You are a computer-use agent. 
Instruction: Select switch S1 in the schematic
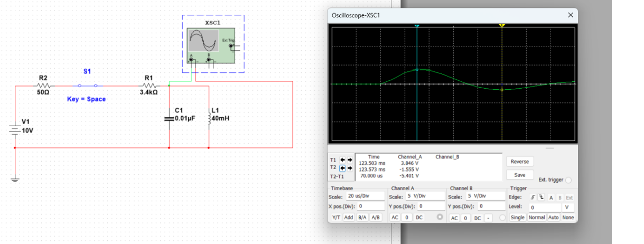point(88,85)
